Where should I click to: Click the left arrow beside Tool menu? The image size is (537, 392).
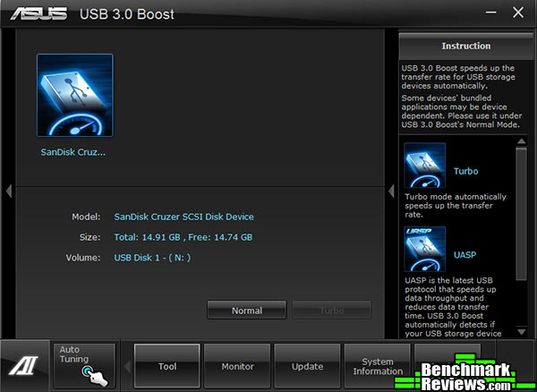coord(127,366)
